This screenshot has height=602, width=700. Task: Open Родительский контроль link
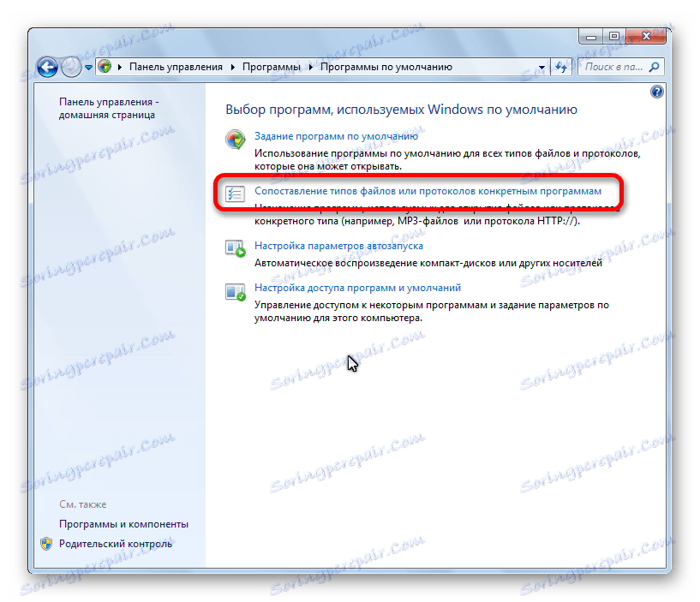(x=116, y=544)
